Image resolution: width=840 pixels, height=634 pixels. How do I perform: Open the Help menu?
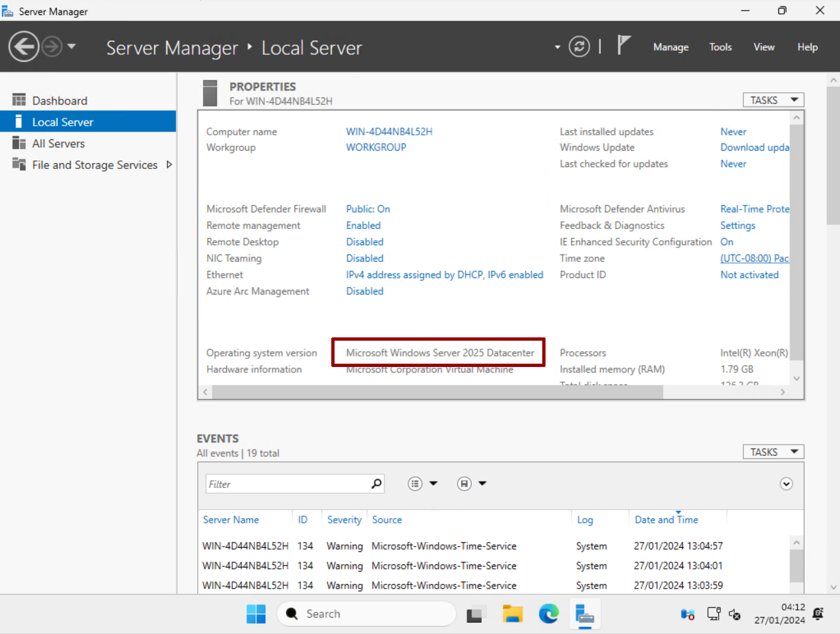(807, 47)
